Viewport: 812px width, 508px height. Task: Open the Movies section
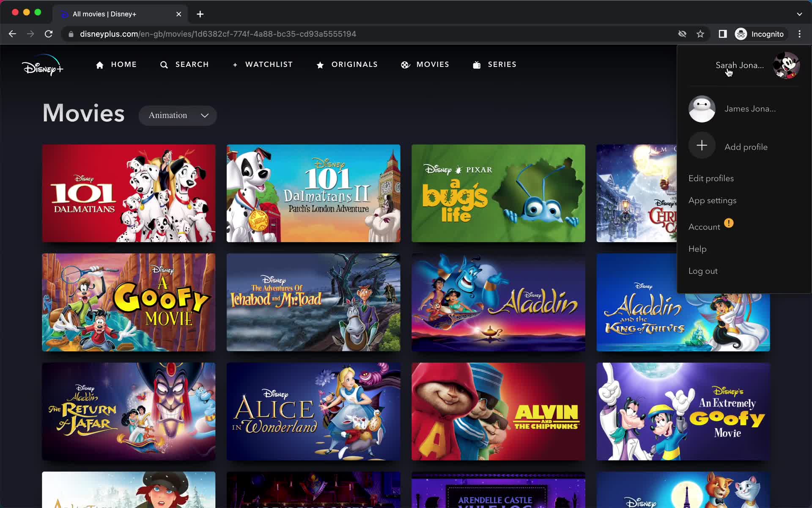(x=425, y=64)
